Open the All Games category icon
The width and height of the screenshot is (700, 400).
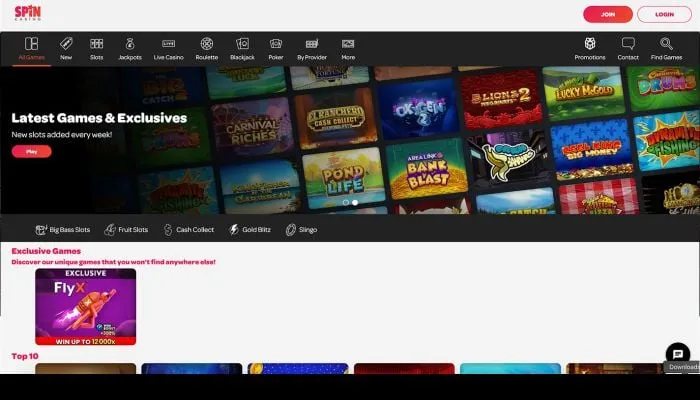[31, 44]
